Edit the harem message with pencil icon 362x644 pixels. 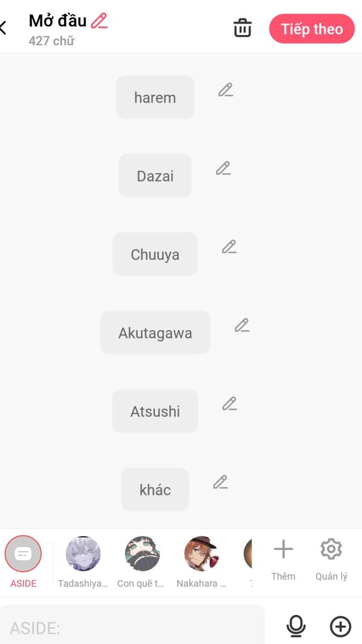point(226,90)
